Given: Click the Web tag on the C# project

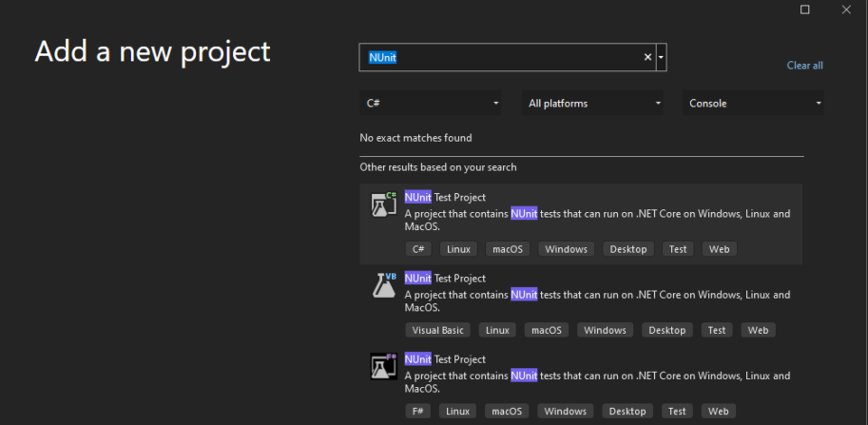Looking at the screenshot, I should point(720,249).
